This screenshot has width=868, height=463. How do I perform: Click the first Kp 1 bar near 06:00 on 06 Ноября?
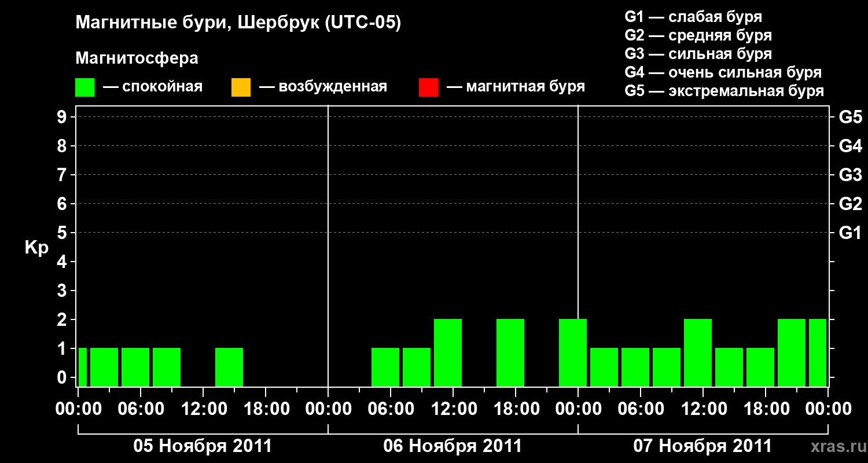(385, 367)
